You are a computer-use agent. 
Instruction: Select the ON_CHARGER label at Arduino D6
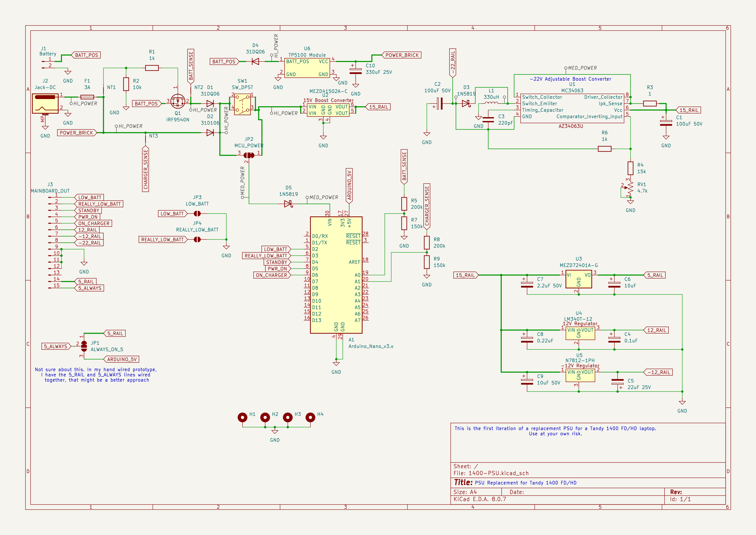coord(272,275)
